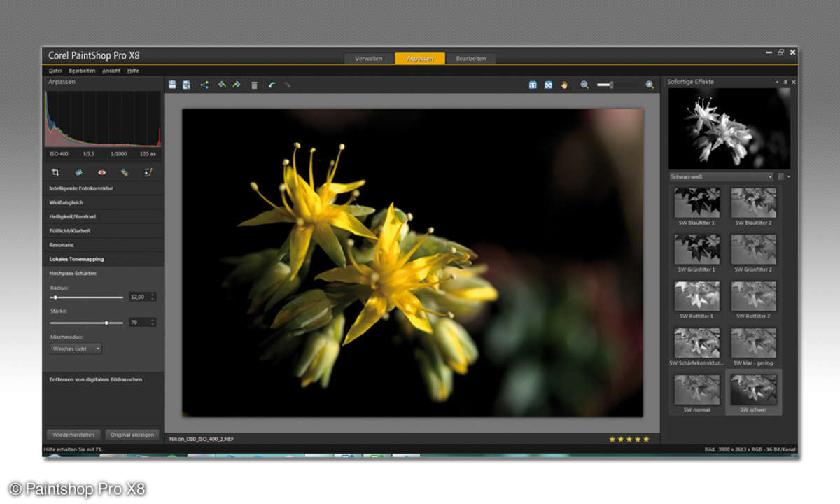Screen dimensions: 840x504
Task: Click the Redo arrow icon
Action: click(x=286, y=85)
